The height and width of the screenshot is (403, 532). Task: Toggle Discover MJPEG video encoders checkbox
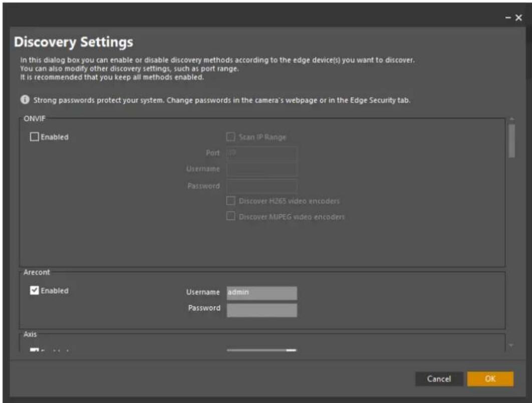[x=231, y=216]
